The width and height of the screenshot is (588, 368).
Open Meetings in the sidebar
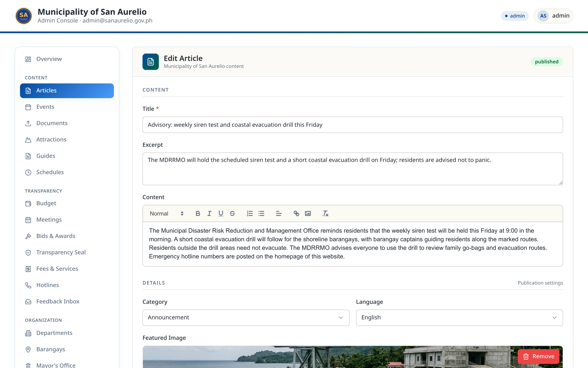pos(67,220)
